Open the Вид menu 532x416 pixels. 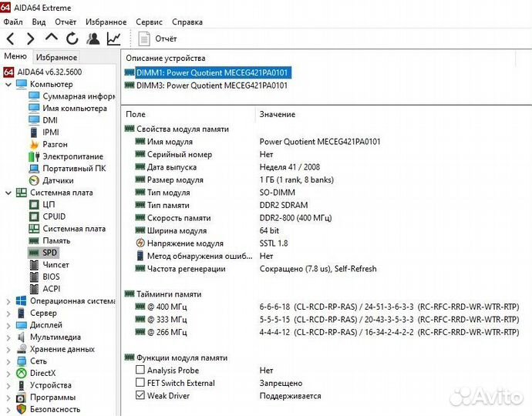pyautogui.click(x=39, y=22)
